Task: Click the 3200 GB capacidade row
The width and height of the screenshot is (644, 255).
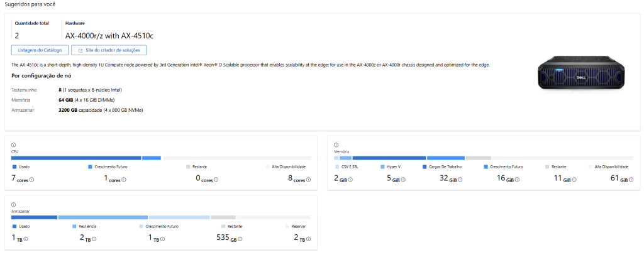Action: coord(101,110)
